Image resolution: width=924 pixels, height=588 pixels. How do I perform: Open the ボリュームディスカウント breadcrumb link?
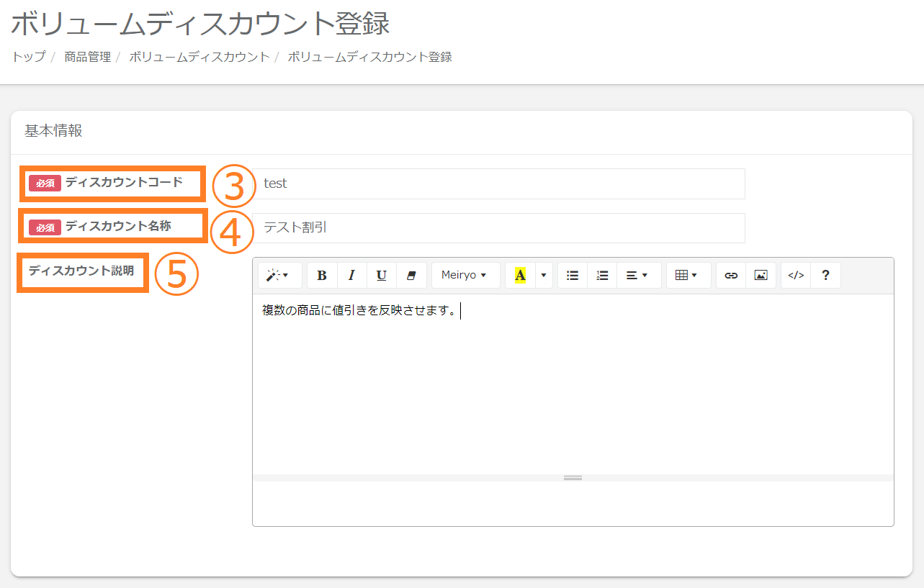[x=199, y=57]
